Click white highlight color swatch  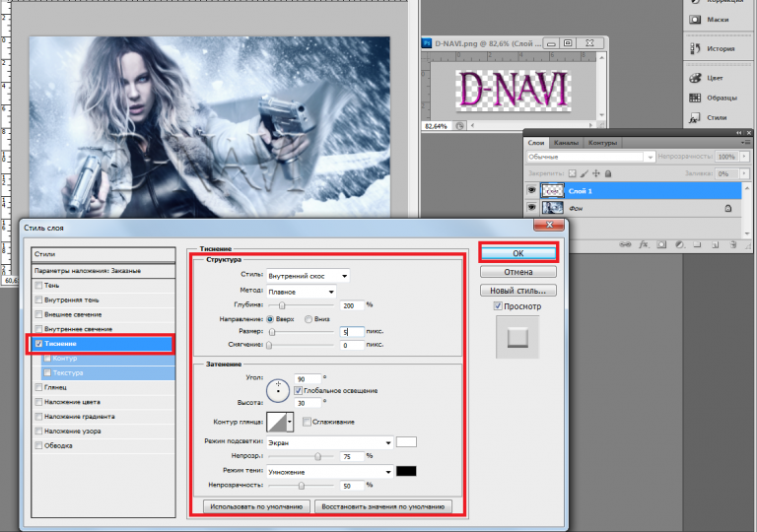[406, 442]
